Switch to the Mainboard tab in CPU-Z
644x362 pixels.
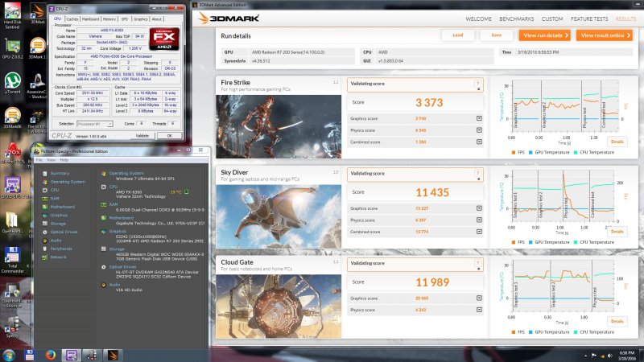point(90,19)
